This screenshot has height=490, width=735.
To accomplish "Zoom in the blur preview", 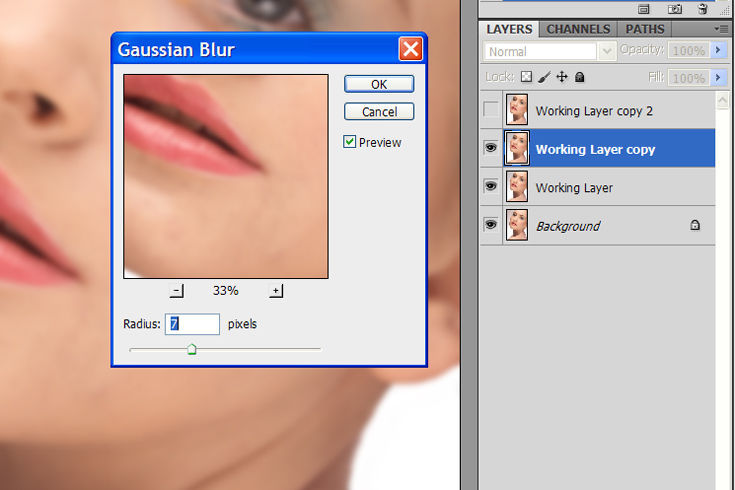I will [x=276, y=291].
